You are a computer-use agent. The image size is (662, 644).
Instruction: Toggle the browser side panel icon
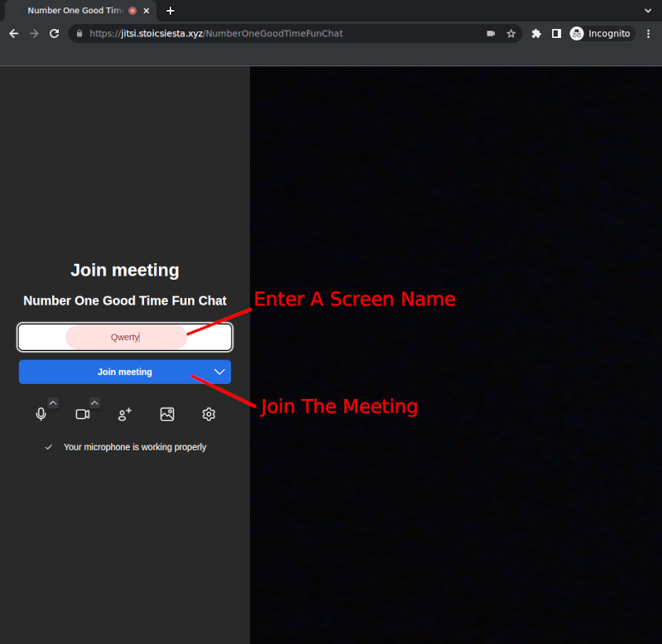tap(556, 34)
